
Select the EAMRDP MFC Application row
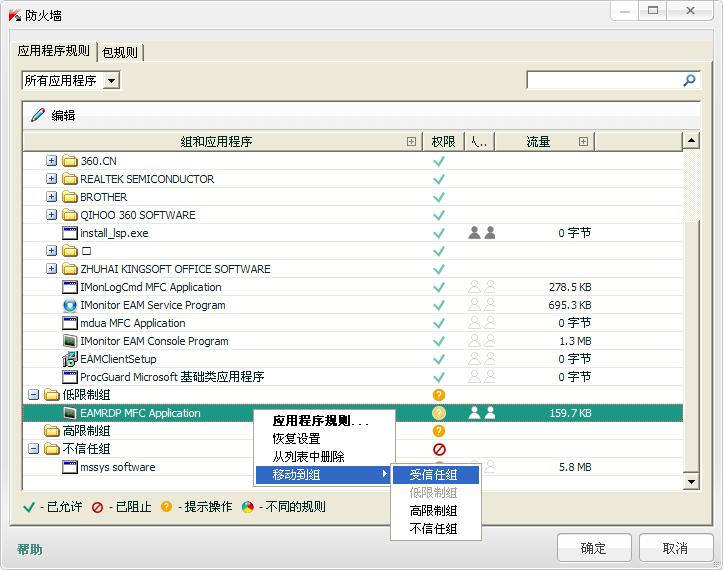tap(353, 413)
